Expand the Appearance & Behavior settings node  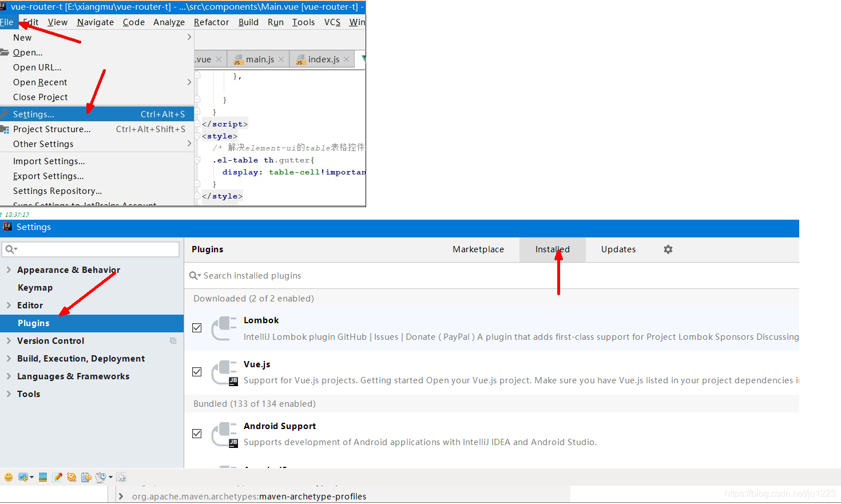click(x=9, y=269)
